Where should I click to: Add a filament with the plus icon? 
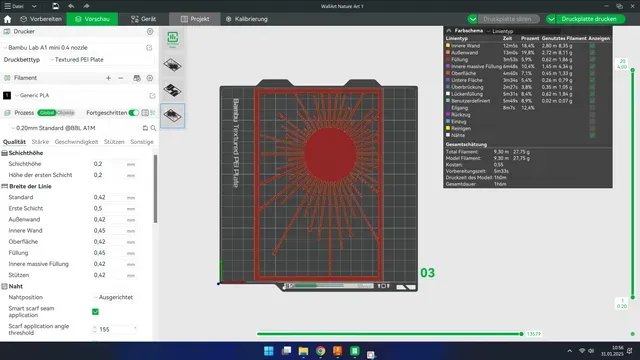pyautogui.click(x=108, y=78)
